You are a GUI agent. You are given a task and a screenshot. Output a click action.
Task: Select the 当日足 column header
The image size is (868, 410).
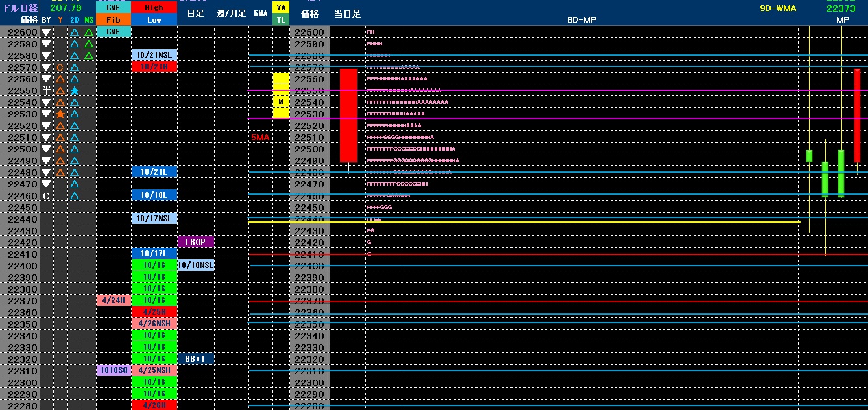[347, 14]
